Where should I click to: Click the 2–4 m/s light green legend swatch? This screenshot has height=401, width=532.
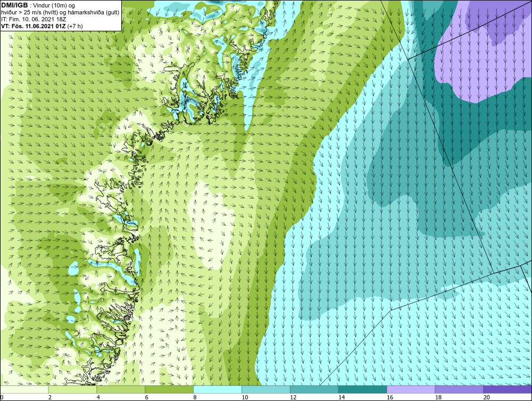72,389
